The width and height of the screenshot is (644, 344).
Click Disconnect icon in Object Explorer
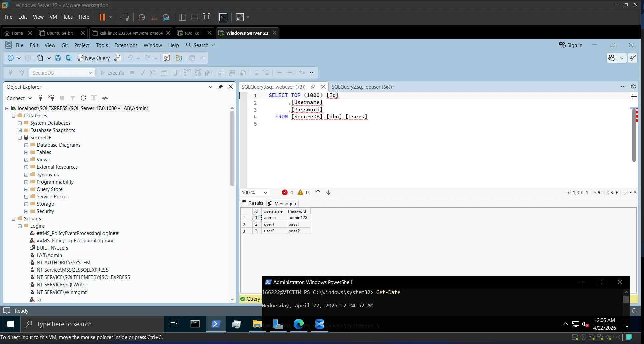coord(51,98)
